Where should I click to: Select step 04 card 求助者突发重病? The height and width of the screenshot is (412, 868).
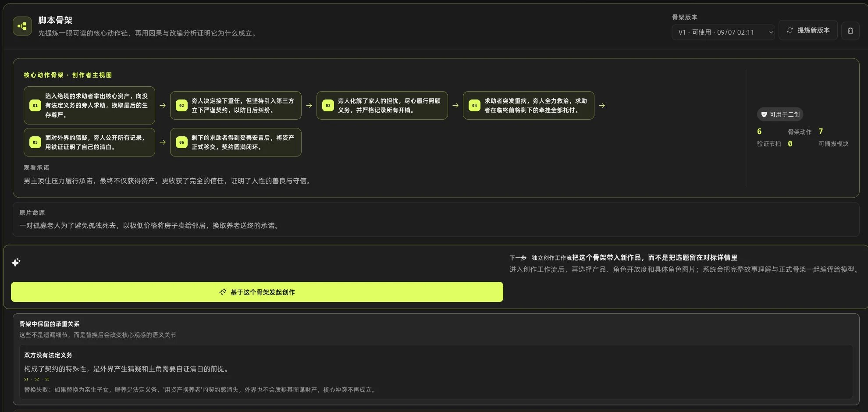[529, 105]
